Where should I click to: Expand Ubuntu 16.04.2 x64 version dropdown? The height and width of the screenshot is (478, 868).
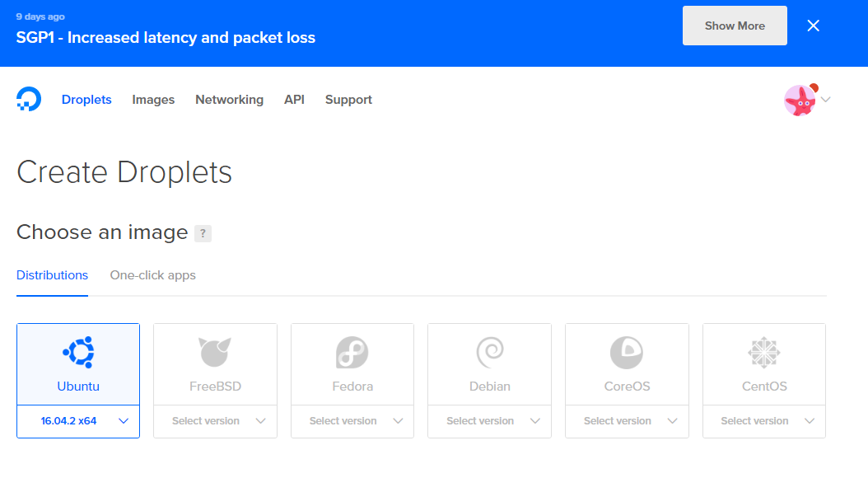[78, 421]
